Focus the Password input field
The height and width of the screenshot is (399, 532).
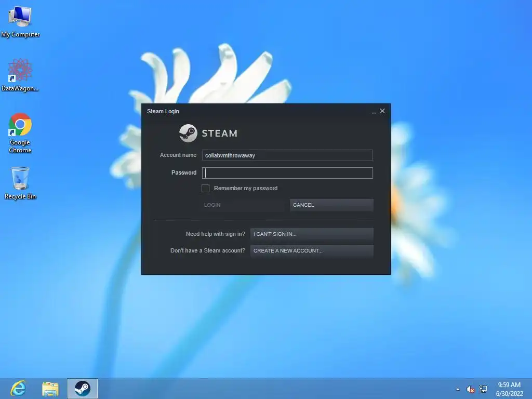coord(287,173)
